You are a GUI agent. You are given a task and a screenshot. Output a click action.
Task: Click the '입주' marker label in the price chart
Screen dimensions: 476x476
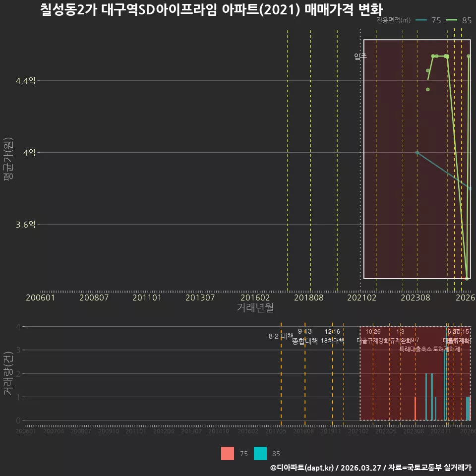(x=360, y=56)
